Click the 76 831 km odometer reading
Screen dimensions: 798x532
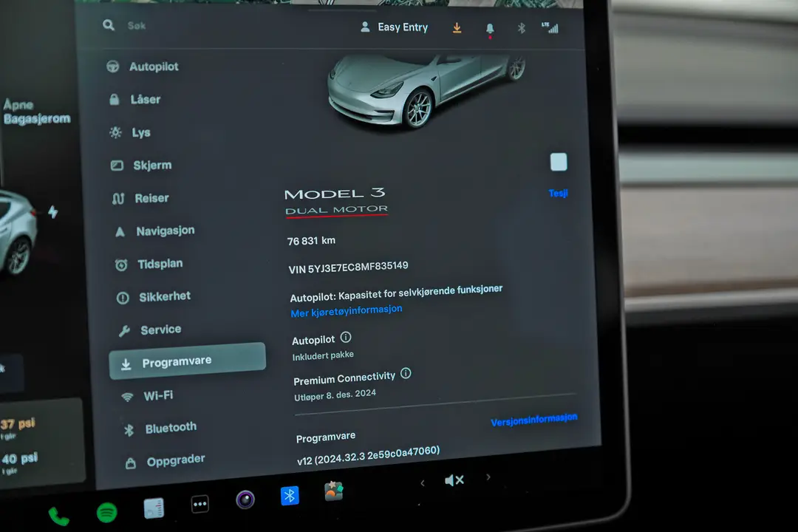[312, 241]
